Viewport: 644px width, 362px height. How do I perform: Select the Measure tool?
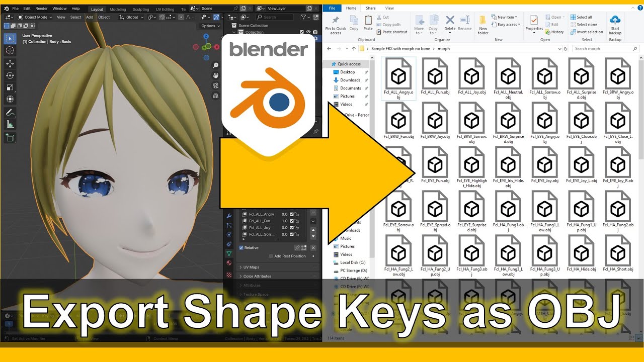pyautogui.click(x=10, y=124)
